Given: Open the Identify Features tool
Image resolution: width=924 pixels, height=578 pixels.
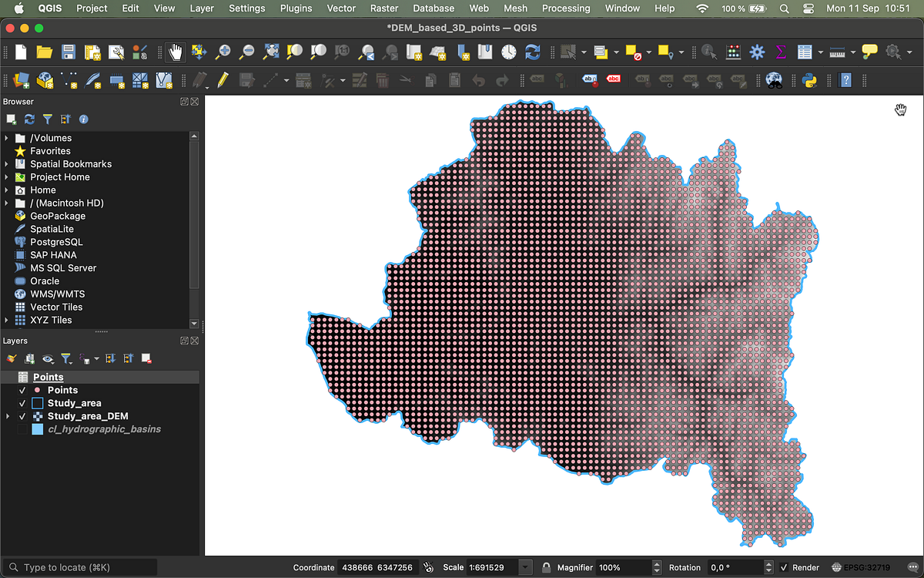Looking at the screenshot, I should (710, 50).
